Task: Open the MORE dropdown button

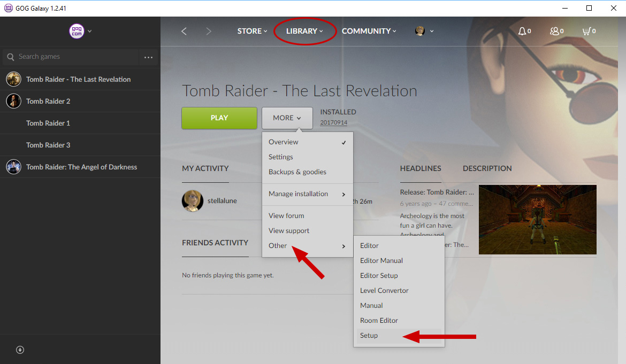Action: click(x=287, y=118)
